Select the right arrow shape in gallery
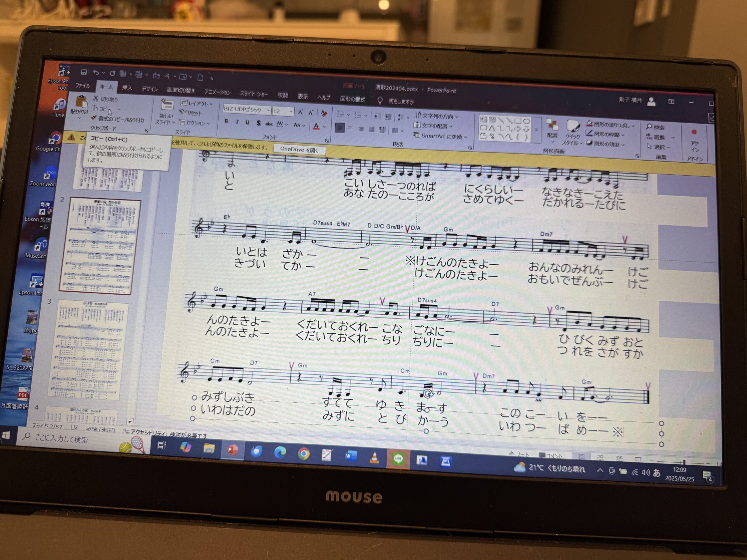This screenshot has width=747, height=560. 517,129
